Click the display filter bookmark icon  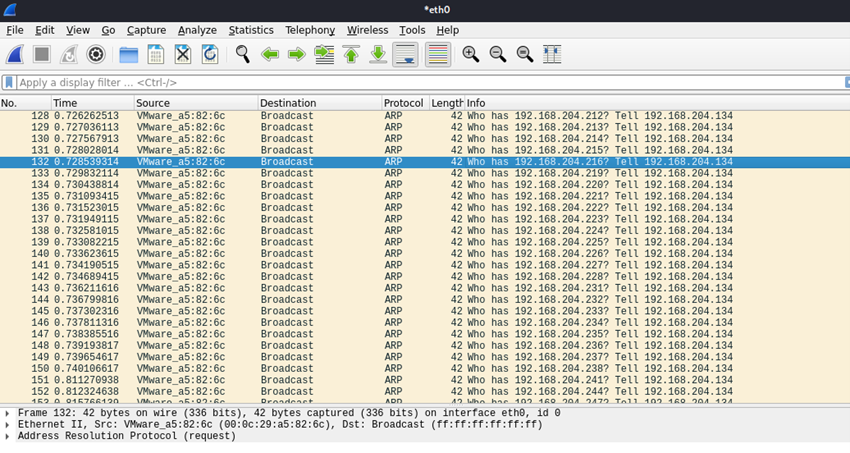9,83
